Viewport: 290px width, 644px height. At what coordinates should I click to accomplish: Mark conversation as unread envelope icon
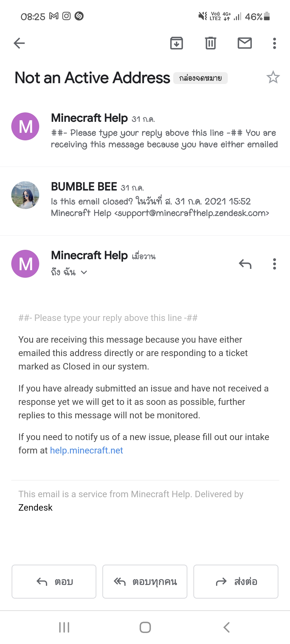pos(245,43)
